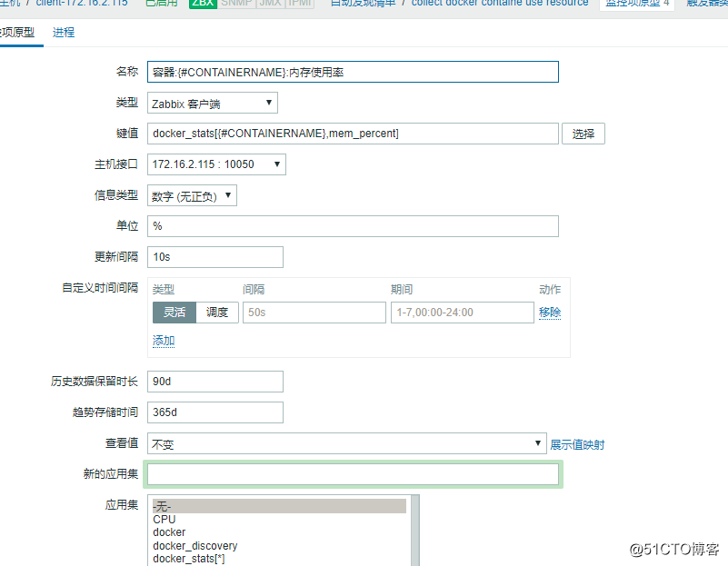Screen dimensions: 728x566
Task: Select the 灵活 flexible interval toggle
Action: tap(175, 313)
